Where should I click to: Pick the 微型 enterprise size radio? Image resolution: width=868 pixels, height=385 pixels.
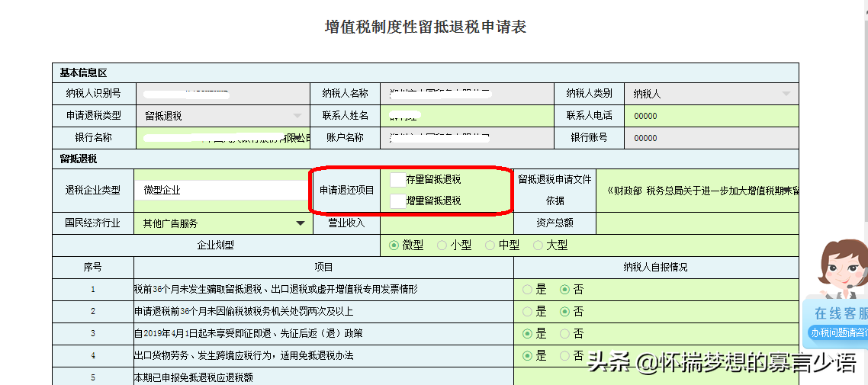coord(394,245)
